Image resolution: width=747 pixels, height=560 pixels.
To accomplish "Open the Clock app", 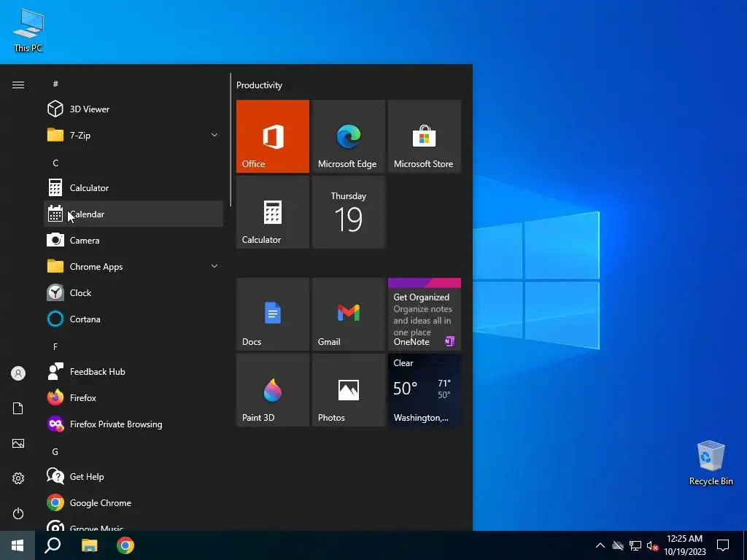I will [133, 292].
